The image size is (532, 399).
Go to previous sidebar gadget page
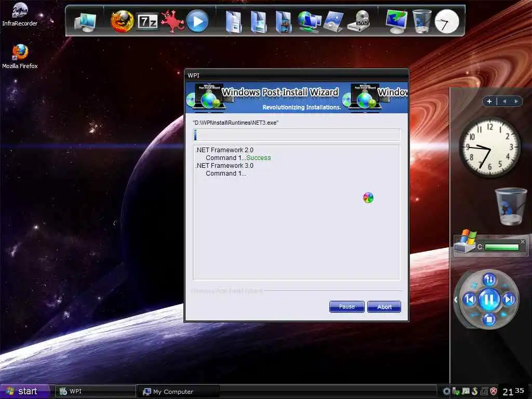[x=504, y=101]
